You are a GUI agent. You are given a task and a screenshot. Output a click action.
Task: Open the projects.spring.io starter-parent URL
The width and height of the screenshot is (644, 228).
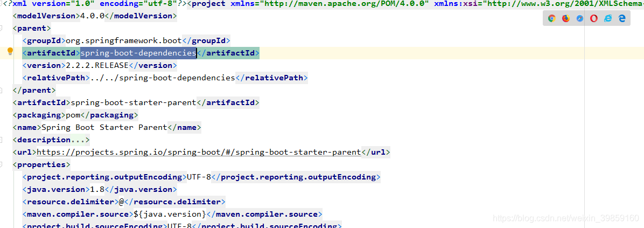click(199, 152)
